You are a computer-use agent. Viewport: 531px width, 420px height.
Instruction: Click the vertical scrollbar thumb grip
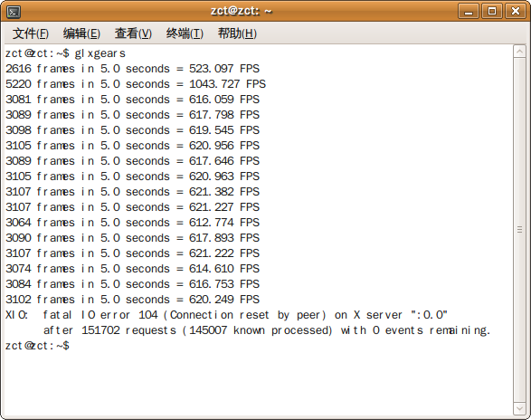click(x=519, y=230)
